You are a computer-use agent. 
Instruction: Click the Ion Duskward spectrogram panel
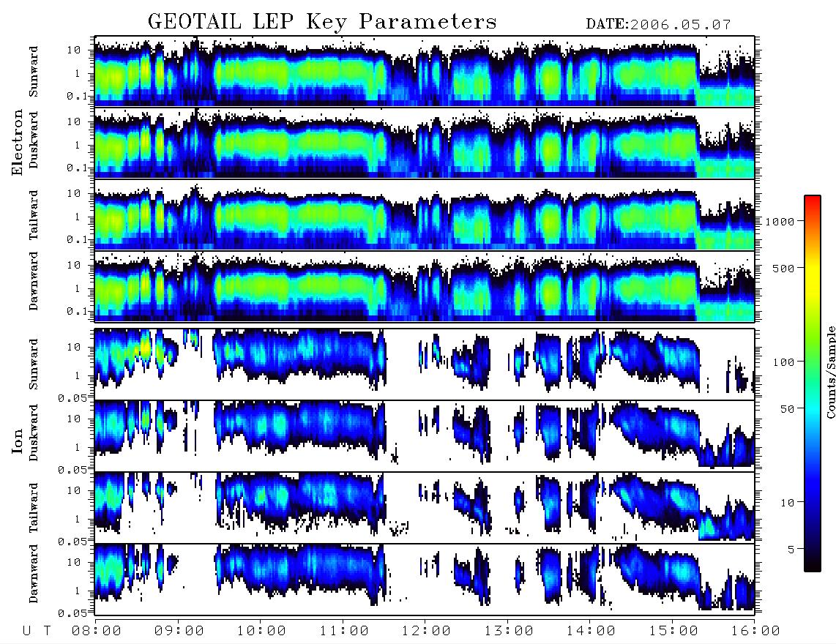[x=425, y=435]
